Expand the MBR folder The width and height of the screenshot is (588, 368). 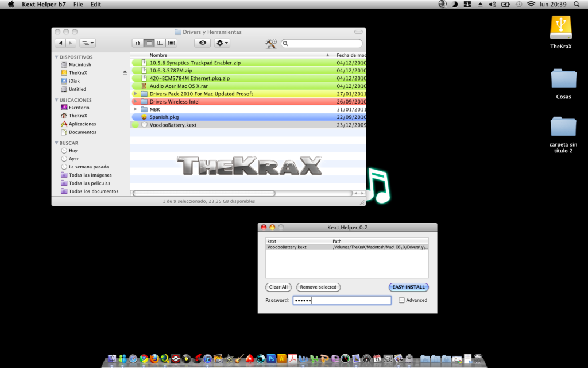[x=136, y=109]
